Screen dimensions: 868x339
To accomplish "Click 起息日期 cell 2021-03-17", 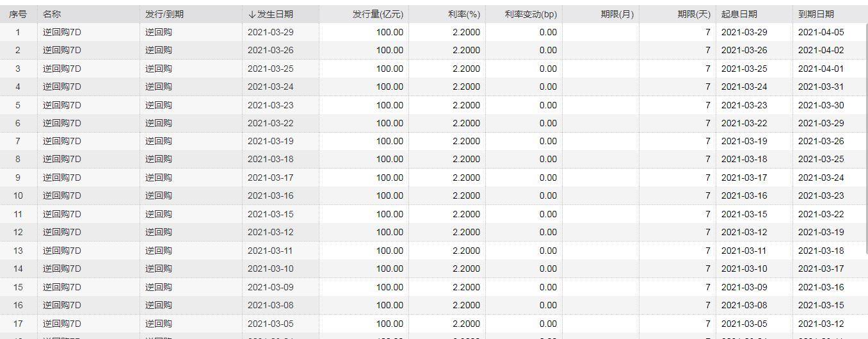I will (744, 178).
